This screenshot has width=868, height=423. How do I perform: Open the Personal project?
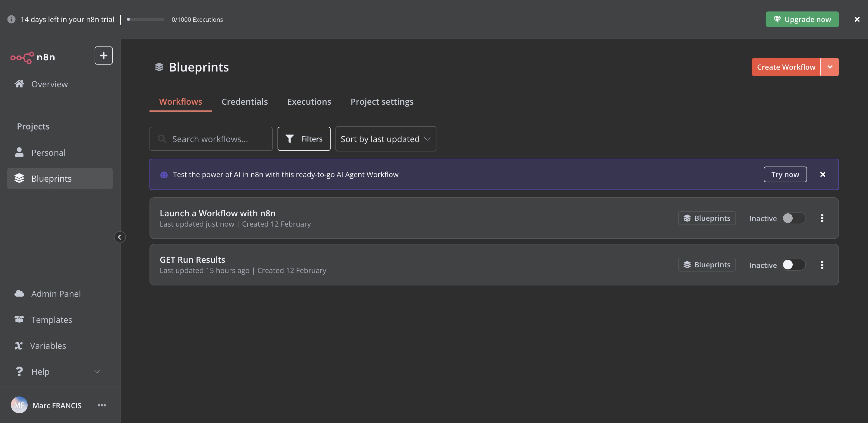(x=60, y=152)
